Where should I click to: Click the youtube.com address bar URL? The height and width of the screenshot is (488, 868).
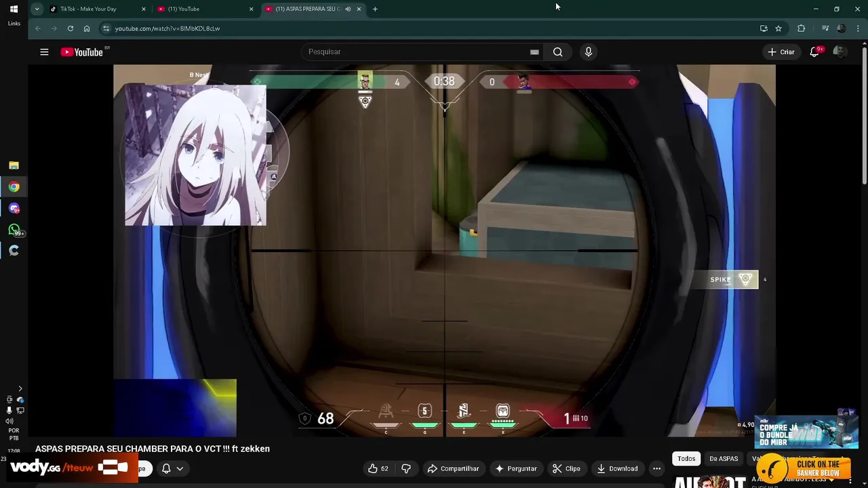coord(167,28)
